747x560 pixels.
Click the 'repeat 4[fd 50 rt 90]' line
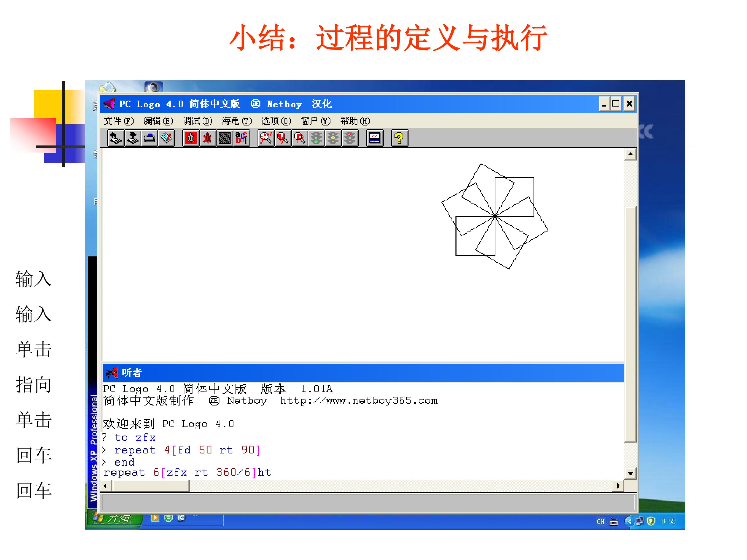tap(188, 450)
